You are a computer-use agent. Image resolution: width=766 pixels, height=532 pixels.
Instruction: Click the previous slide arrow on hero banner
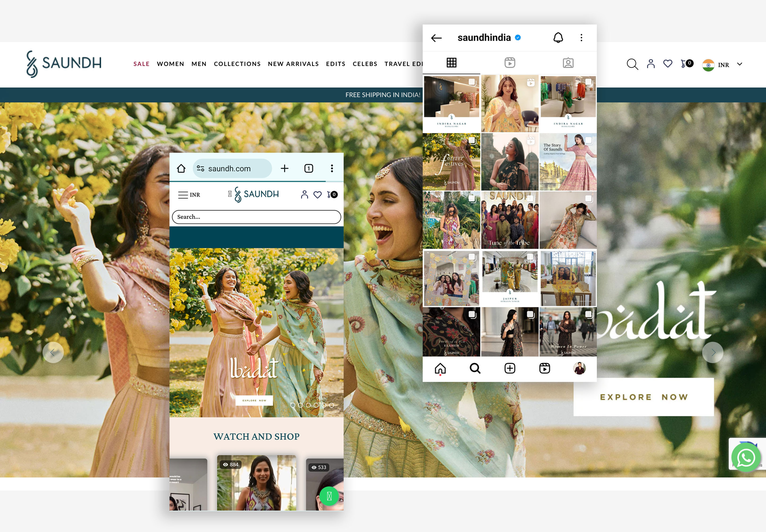[x=53, y=352]
